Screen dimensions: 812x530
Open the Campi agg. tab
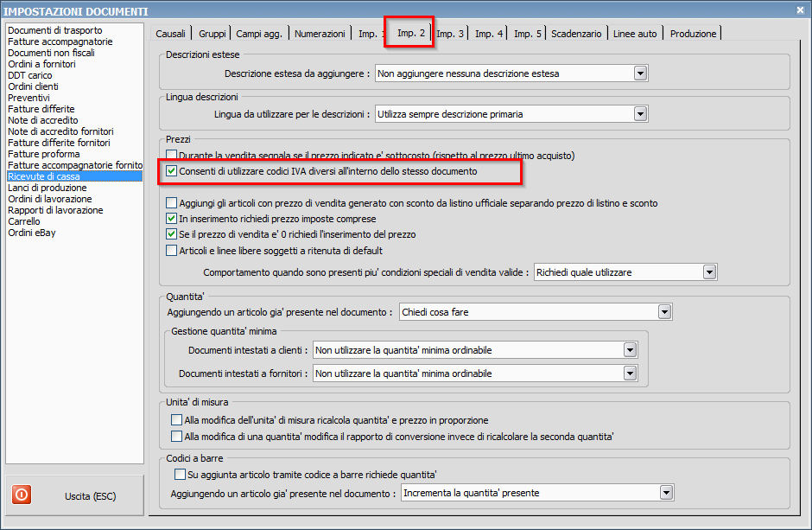259,34
